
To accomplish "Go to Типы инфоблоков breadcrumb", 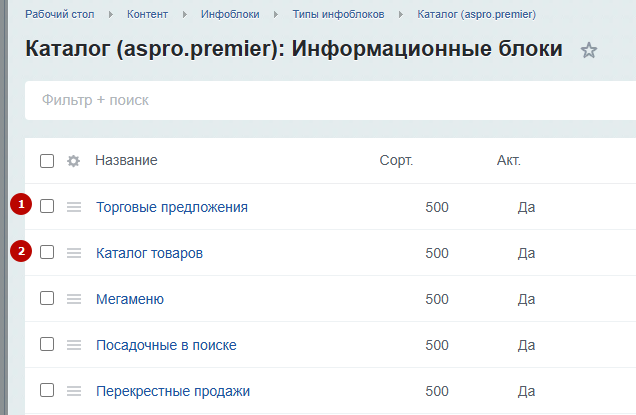I will (338, 14).
